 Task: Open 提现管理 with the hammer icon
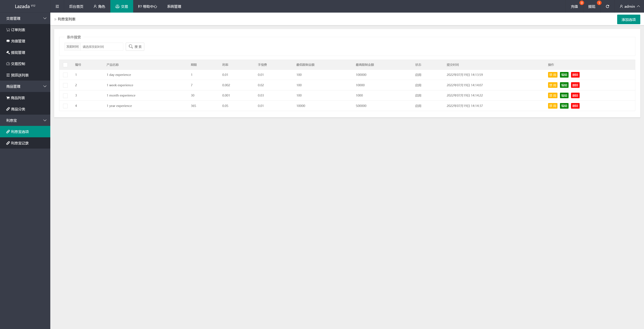click(x=16, y=53)
